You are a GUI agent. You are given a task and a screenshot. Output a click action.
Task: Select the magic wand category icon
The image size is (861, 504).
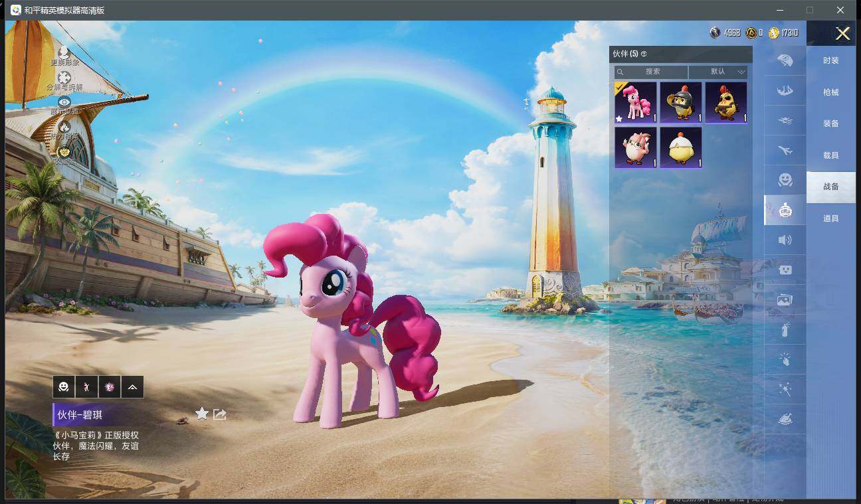click(x=785, y=389)
